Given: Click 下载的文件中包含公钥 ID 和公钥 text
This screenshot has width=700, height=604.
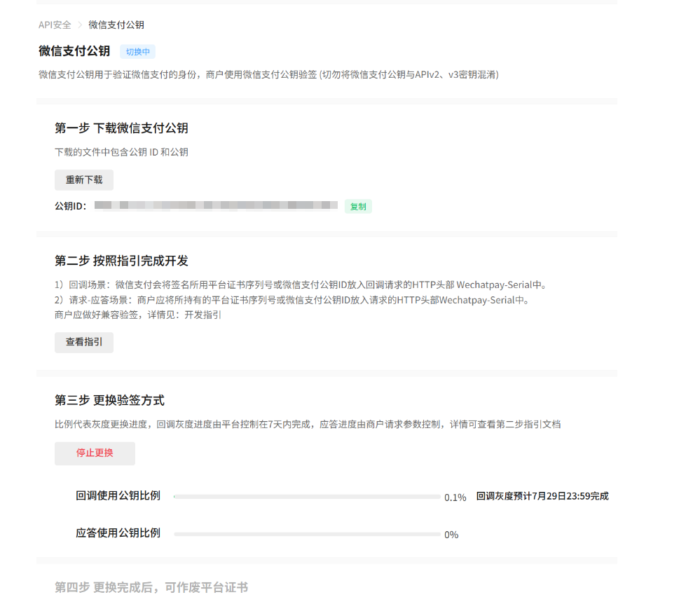Looking at the screenshot, I should tap(121, 152).
